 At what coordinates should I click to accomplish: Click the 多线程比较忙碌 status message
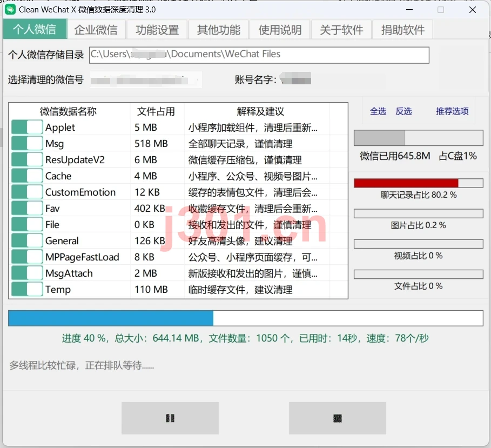pyautogui.click(x=82, y=365)
